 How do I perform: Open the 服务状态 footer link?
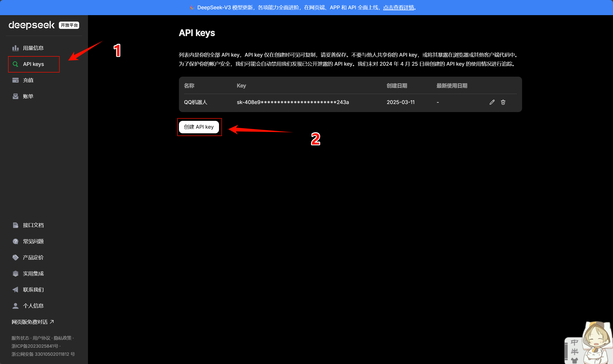point(20,338)
